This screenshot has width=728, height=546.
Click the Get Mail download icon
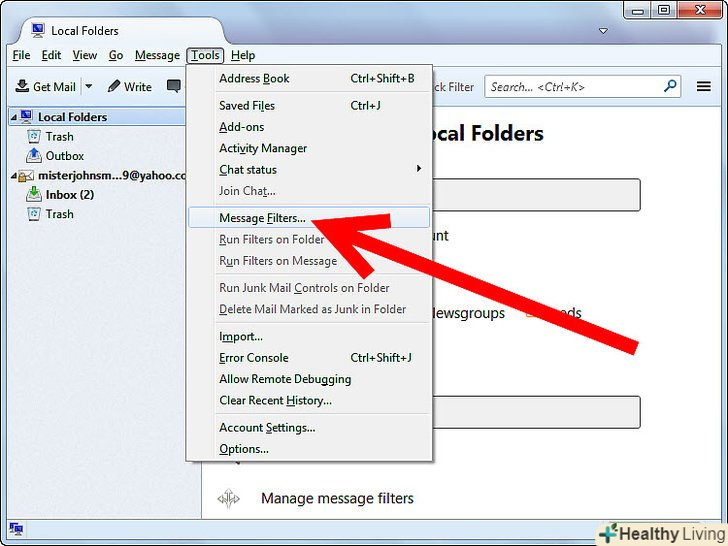coord(22,86)
